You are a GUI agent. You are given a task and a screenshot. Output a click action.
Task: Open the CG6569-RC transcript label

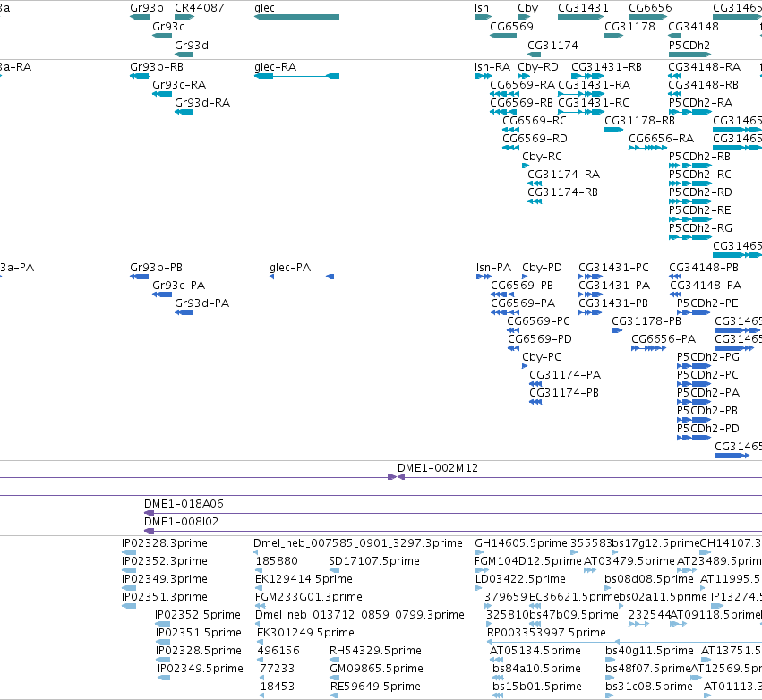click(x=535, y=121)
